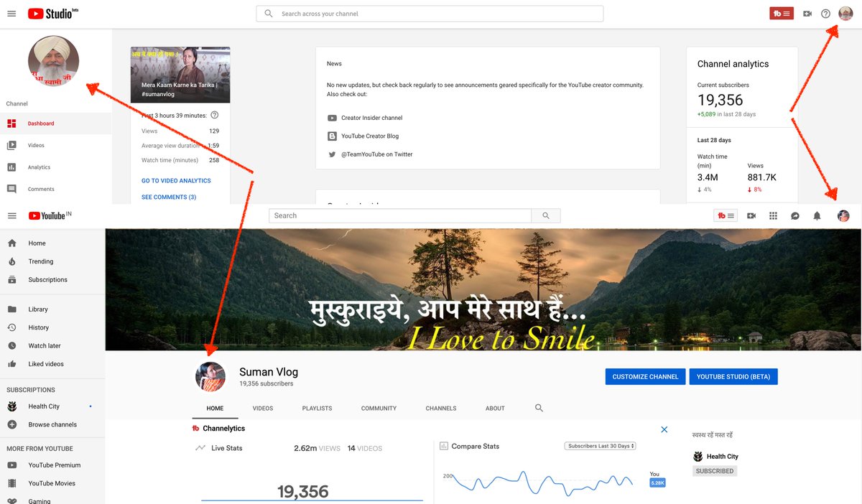Screen dimensions: 862x504
Task: Click the Compare Stats chart icon
Action: (444, 446)
